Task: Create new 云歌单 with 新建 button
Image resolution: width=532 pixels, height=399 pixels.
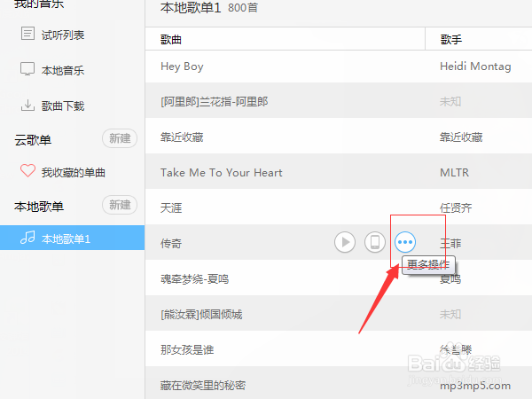Action: pyautogui.click(x=120, y=138)
